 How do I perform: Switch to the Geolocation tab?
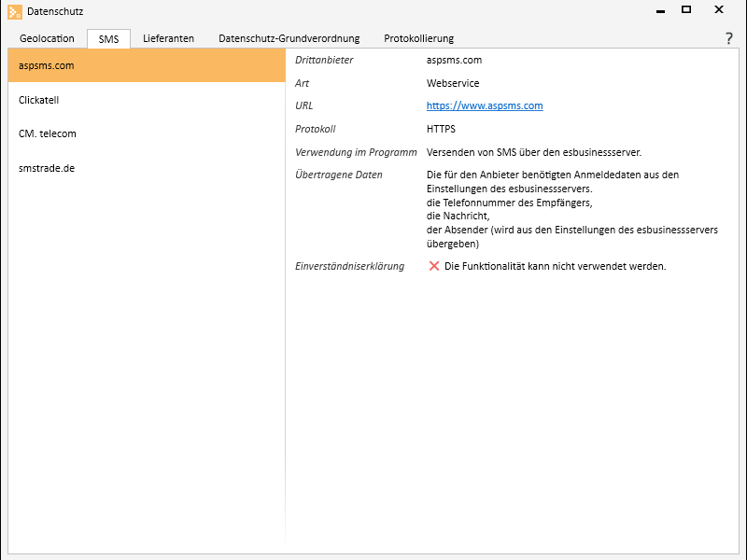click(x=47, y=38)
